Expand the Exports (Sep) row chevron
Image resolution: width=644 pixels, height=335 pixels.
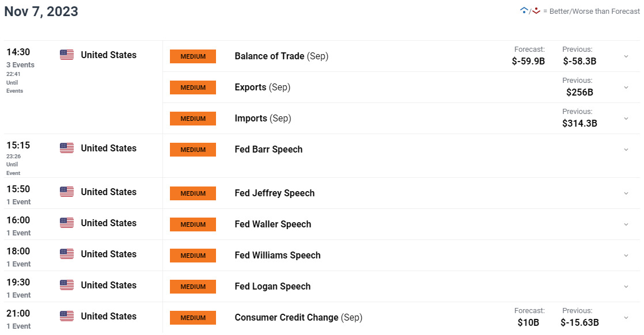(x=626, y=87)
